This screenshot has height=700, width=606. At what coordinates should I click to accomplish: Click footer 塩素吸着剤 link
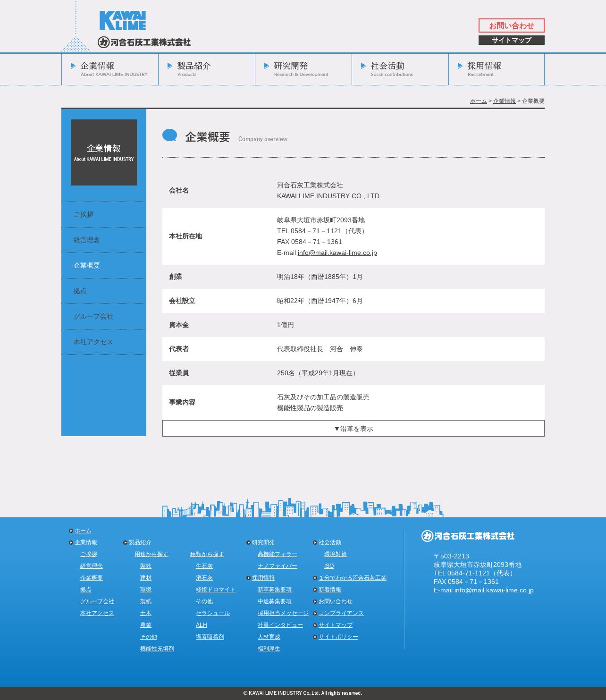[x=210, y=637]
